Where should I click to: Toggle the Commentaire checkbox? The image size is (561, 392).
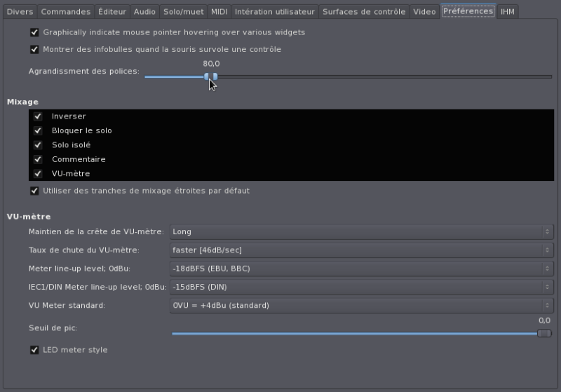tap(39, 159)
